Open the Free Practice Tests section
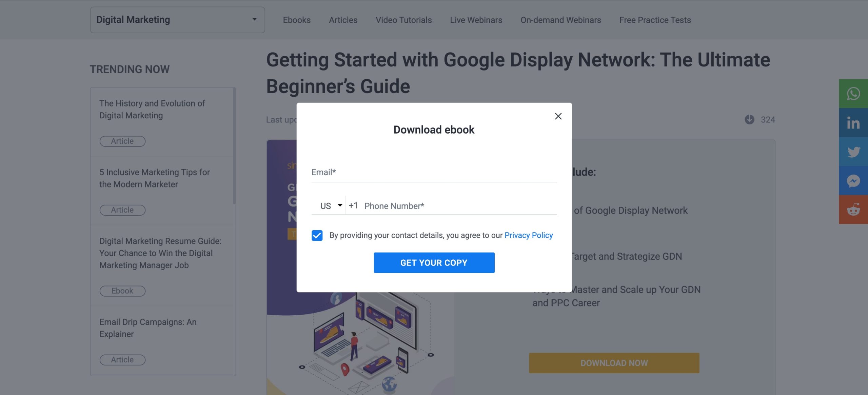Image resolution: width=868 pixels, height=395 pixels. click(x=655, y=19)
